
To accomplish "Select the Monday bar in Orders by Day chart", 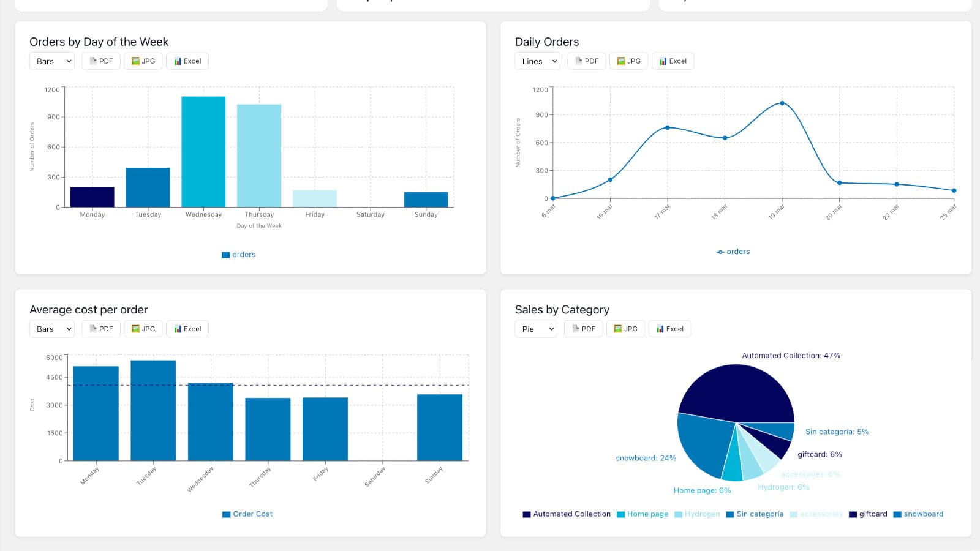I will (92, 197).
